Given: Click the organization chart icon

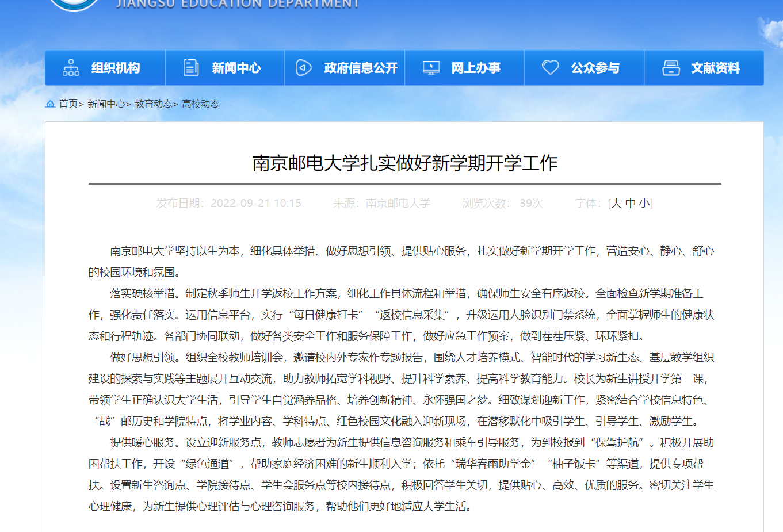Looking at the screenshot, I should (x=71, y=68).
